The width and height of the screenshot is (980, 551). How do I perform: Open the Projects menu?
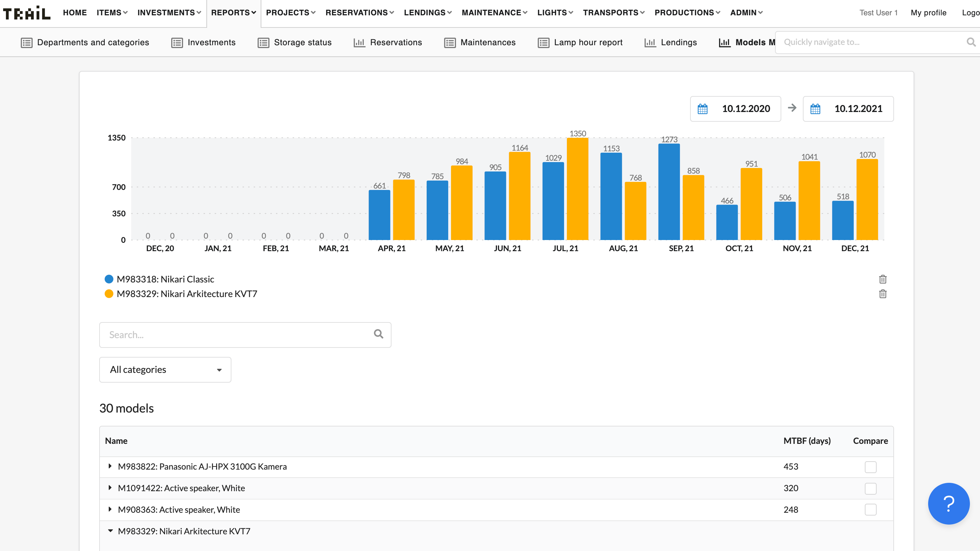click(x=291, y=13)
